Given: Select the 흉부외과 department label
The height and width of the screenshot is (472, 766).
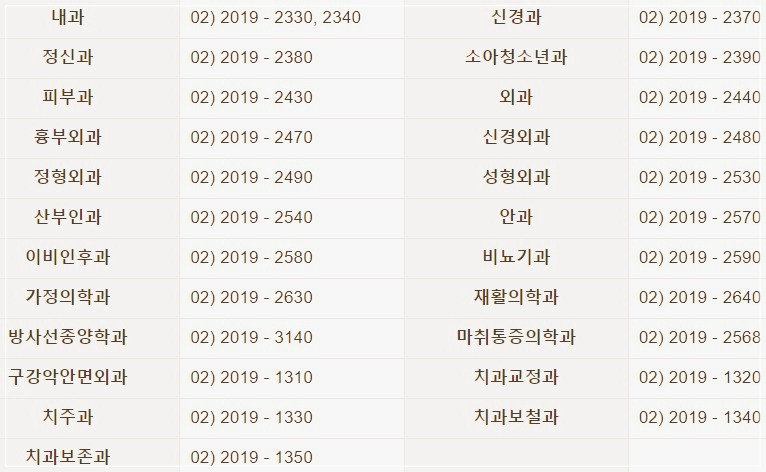Looking at the screenshot, I should pos(67,137).
